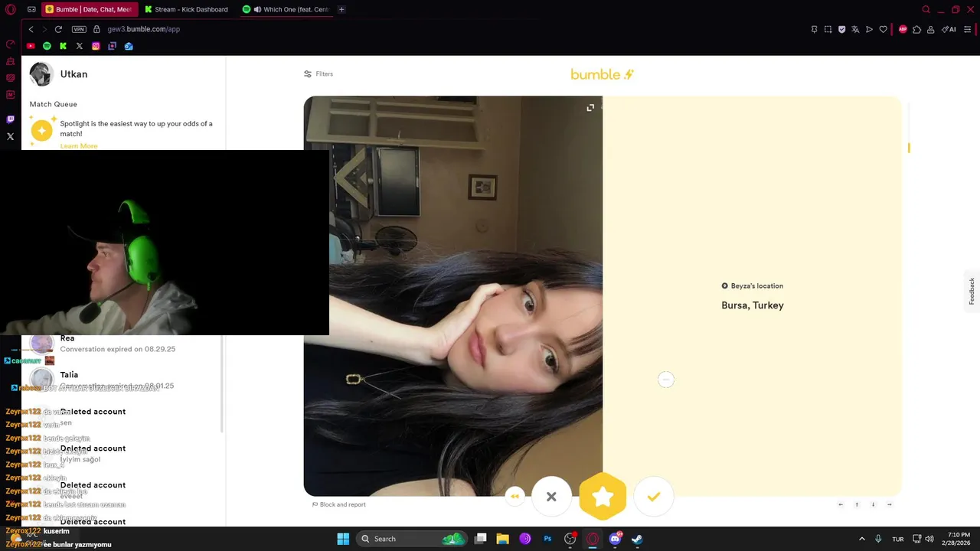
Task: Switch to Bumble browser tab
Action: click(88, 9)
